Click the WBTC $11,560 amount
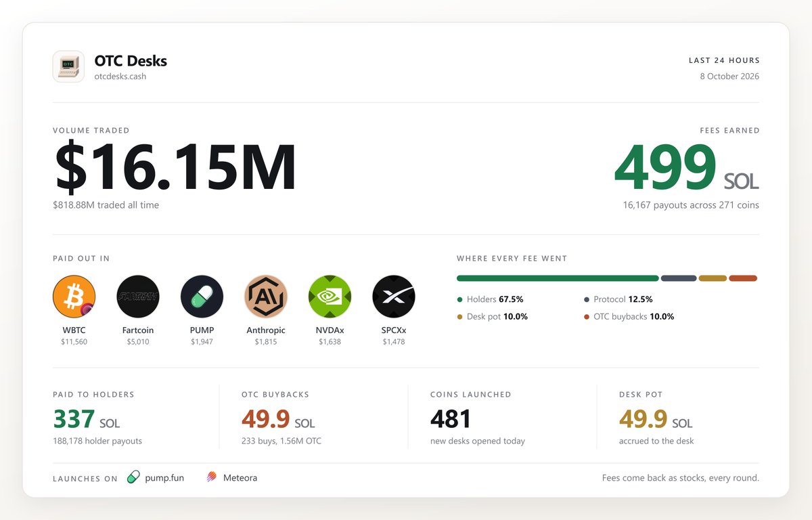812x520 pixels. tap(74, 342)
